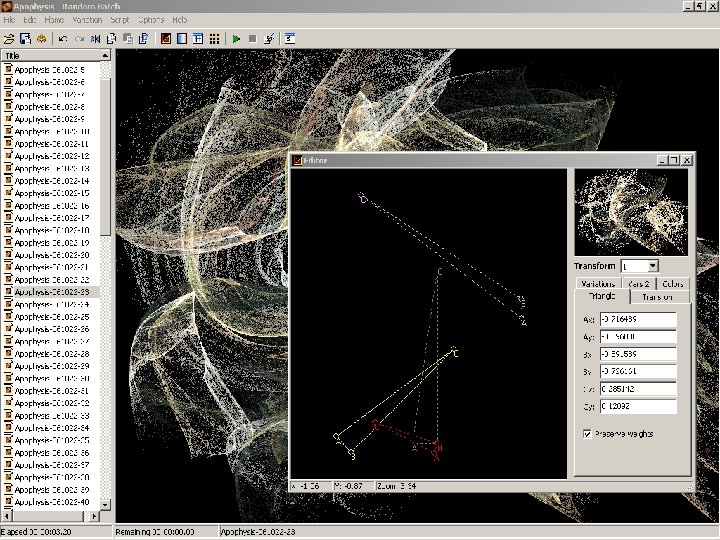Image resolution: width=720 pixels, height=540 pixels.
Task: Click the Ax value input field
Action: coord(637,320)
